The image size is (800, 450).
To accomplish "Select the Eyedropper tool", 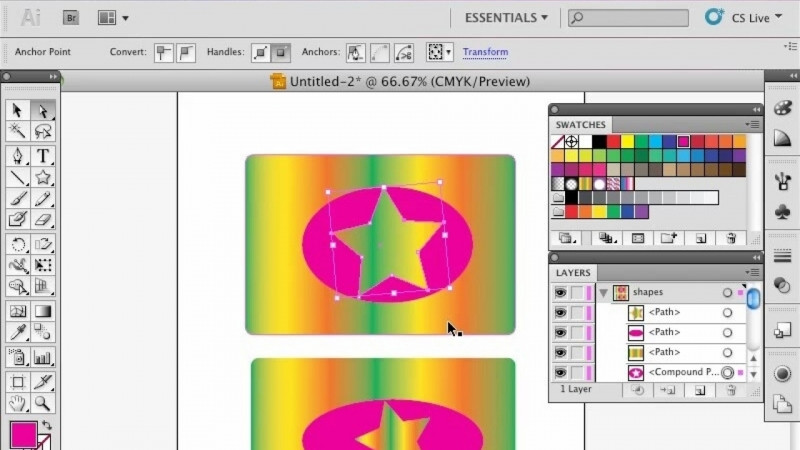I will tap(17, 333).
